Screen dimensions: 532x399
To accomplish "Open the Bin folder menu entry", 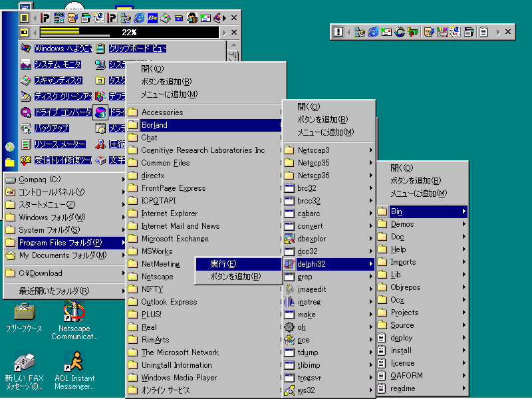I will tap(422, 211).
